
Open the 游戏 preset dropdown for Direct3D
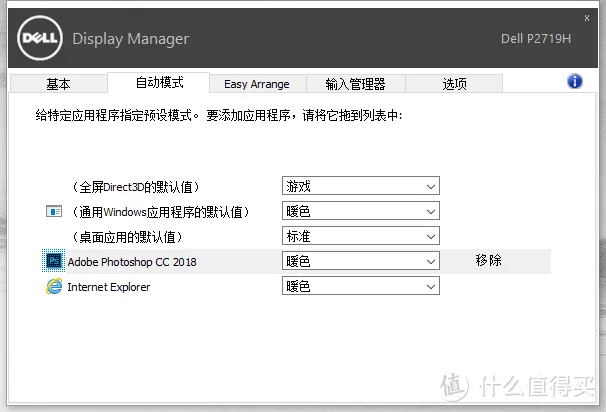[361, 186]
